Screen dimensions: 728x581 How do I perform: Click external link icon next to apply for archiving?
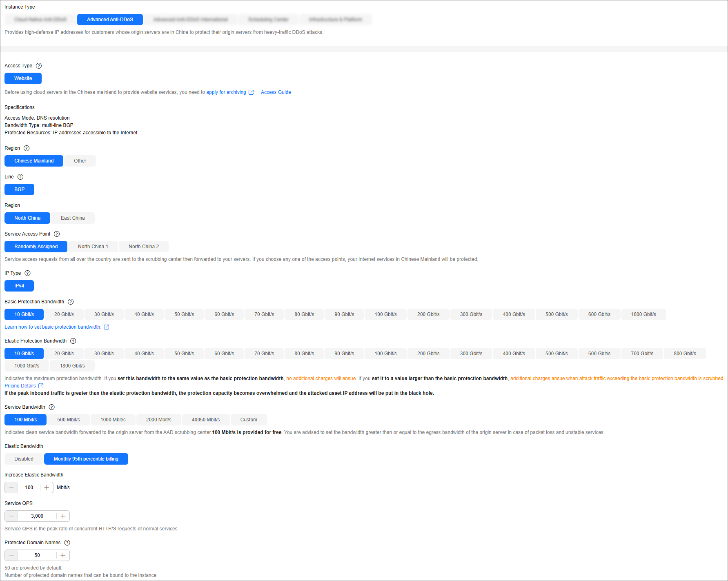tap(251, 92)
